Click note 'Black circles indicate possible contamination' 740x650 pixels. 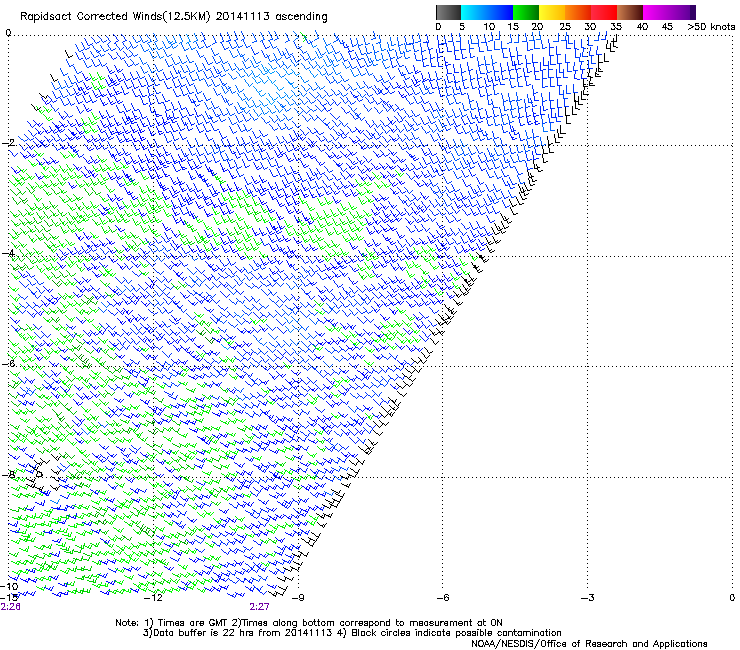(456, 633)
